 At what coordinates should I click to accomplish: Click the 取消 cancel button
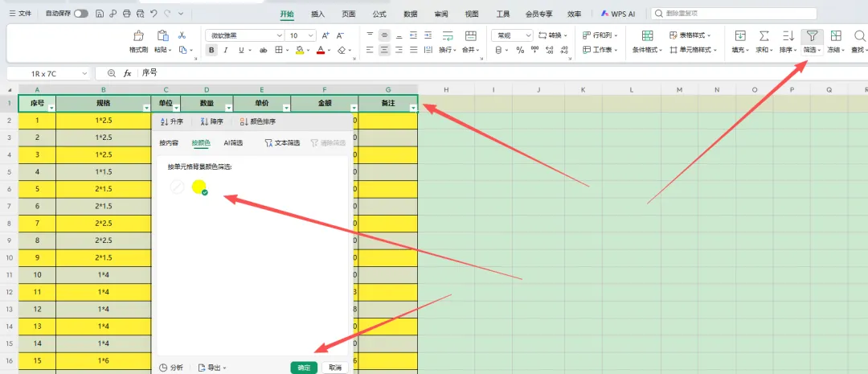click(335, 368)
